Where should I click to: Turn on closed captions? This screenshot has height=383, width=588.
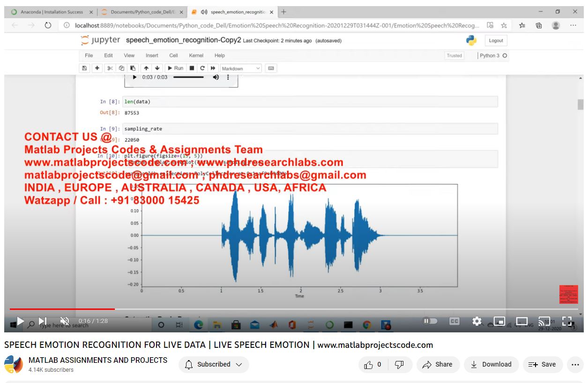coord(454,321)
